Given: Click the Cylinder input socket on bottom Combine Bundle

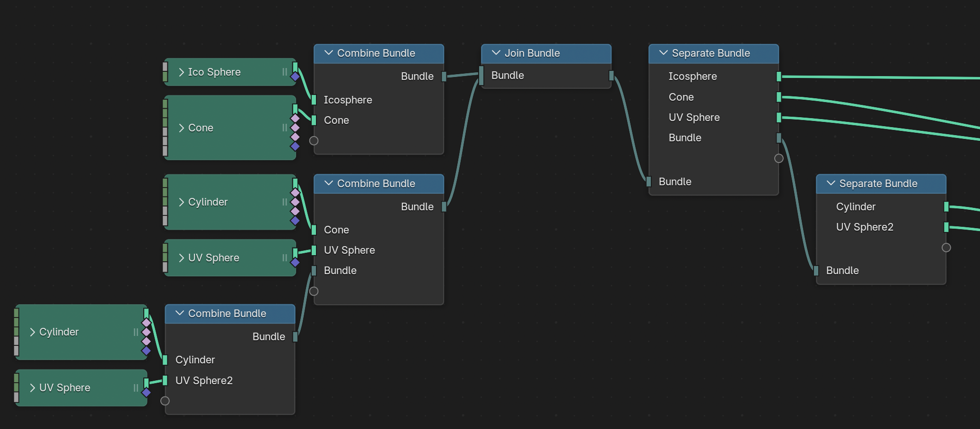Looking at the screenshot, I should [165, 360].
